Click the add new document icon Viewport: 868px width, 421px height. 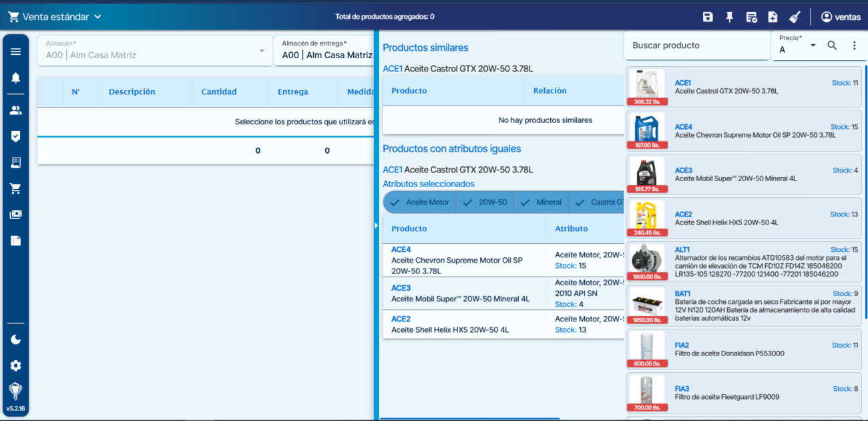coord(773,17)
